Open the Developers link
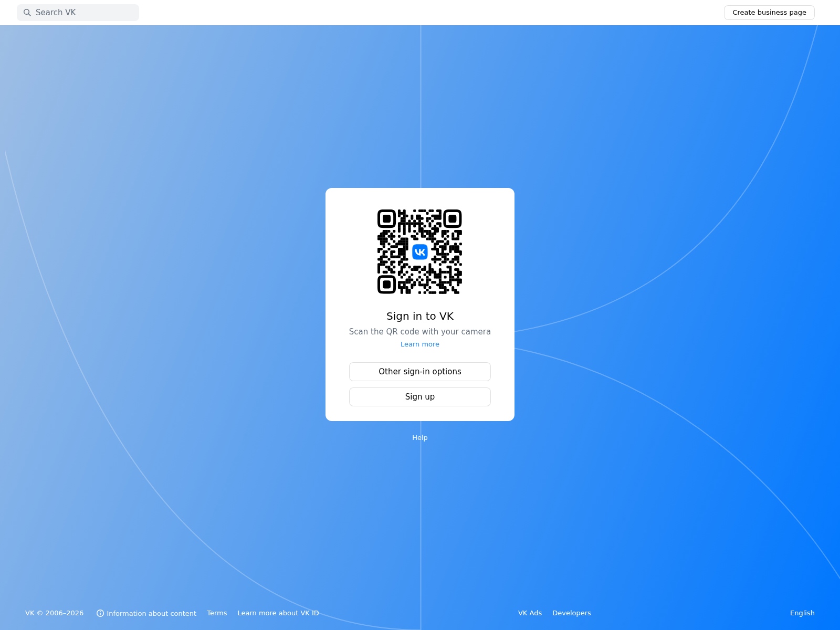Screen dimensions: 840x630 [572, 613]
